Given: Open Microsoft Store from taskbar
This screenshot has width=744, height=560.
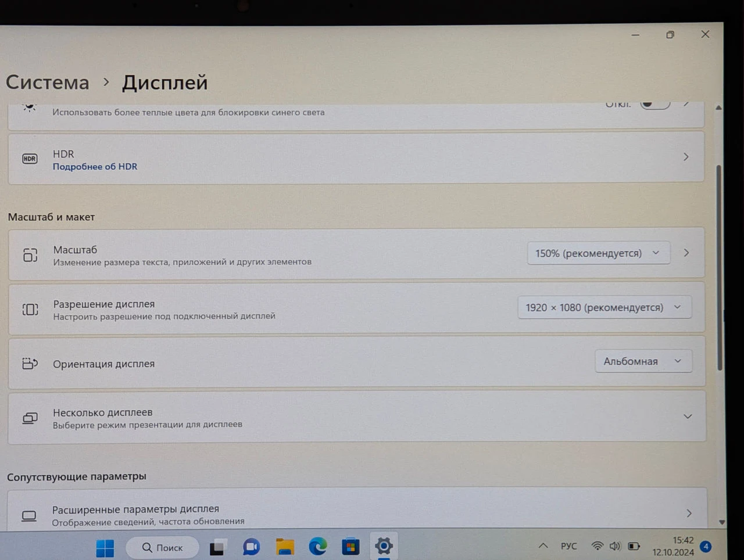Looking at the screenshot, I should click(350, 547).
